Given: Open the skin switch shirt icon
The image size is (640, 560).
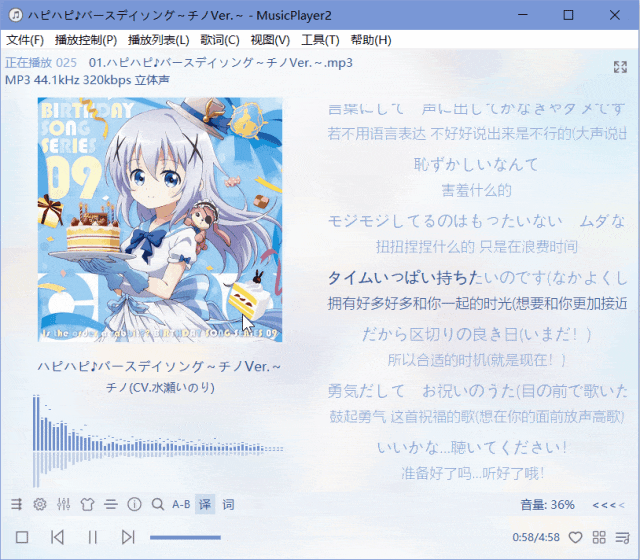Looking at the screenshot, I should coord(87,504).
